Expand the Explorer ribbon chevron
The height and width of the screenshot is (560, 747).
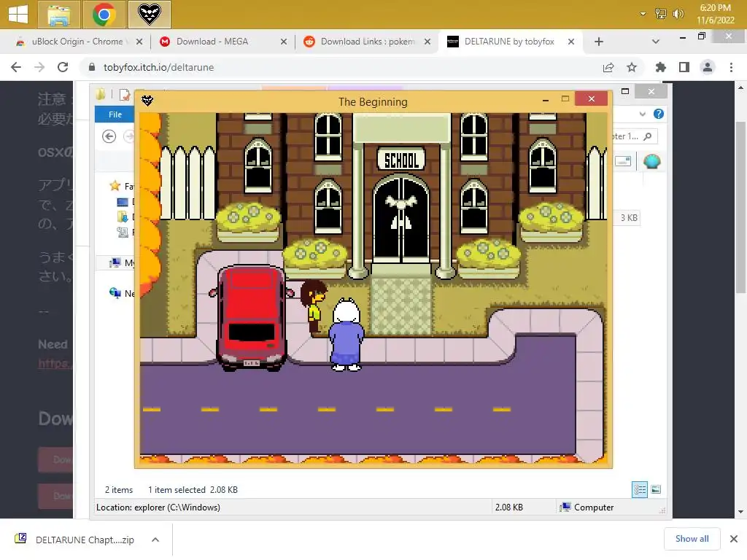643,114
